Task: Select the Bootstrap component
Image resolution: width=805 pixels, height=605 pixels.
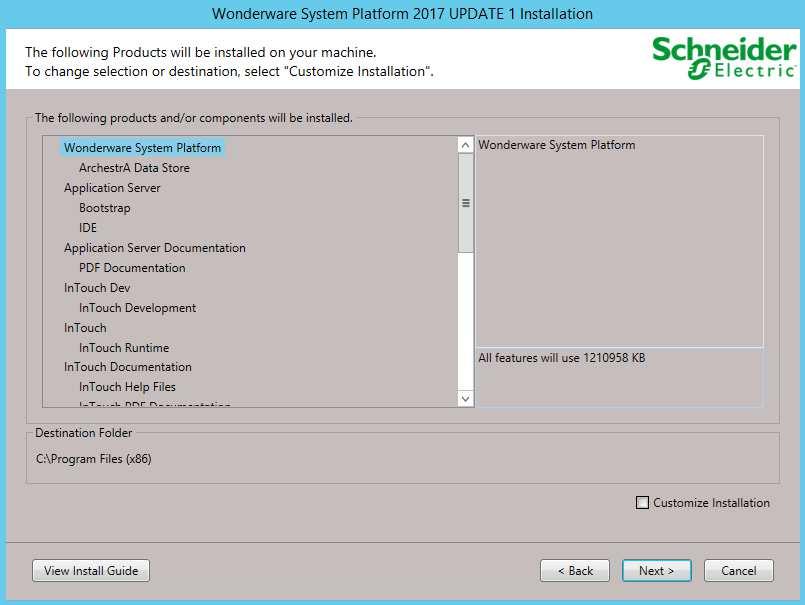Action: (104, 207)
